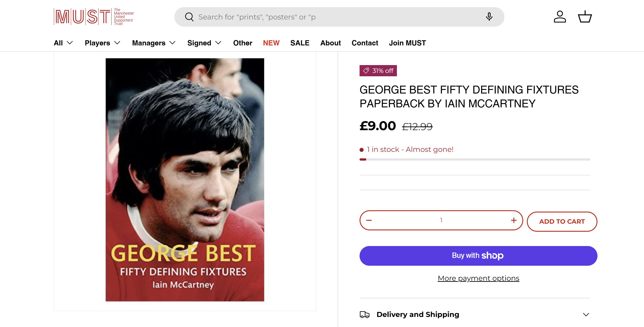
Task: Open the SALE menu item
Action: (300, 43)
